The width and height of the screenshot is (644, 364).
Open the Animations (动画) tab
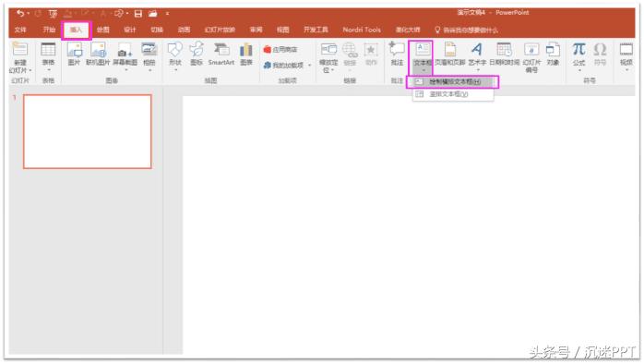tap(184, 30)
